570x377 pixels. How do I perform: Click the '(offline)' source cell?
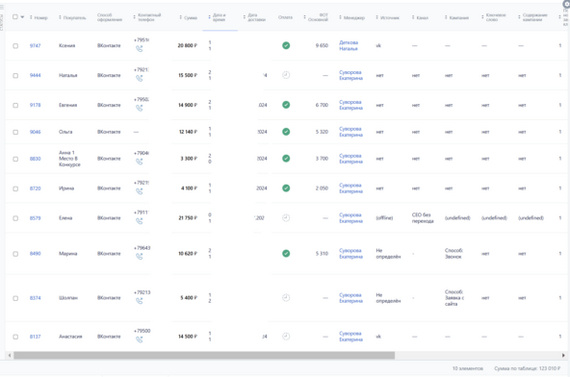tap(384, 218)
